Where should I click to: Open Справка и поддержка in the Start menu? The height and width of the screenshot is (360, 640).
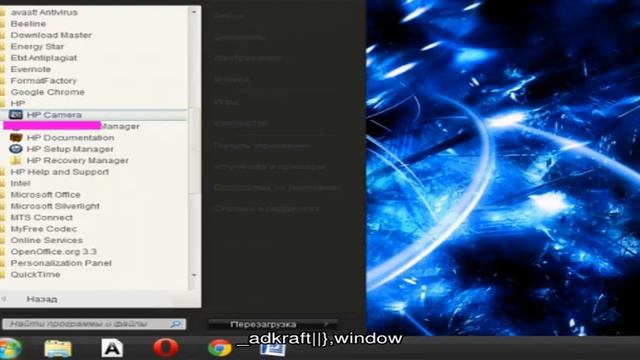click(x=267, y=209)
